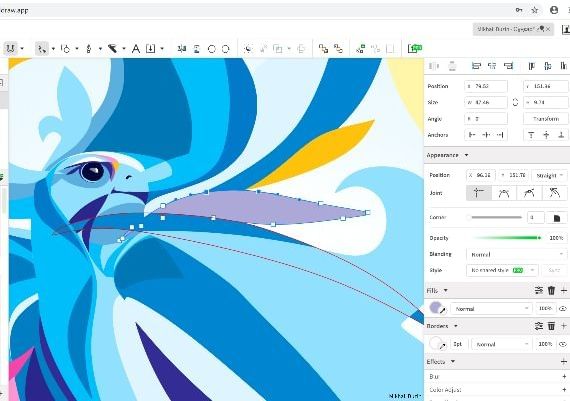
Task: Choose the asymmetric joint type button
Action: pos(529,193)
